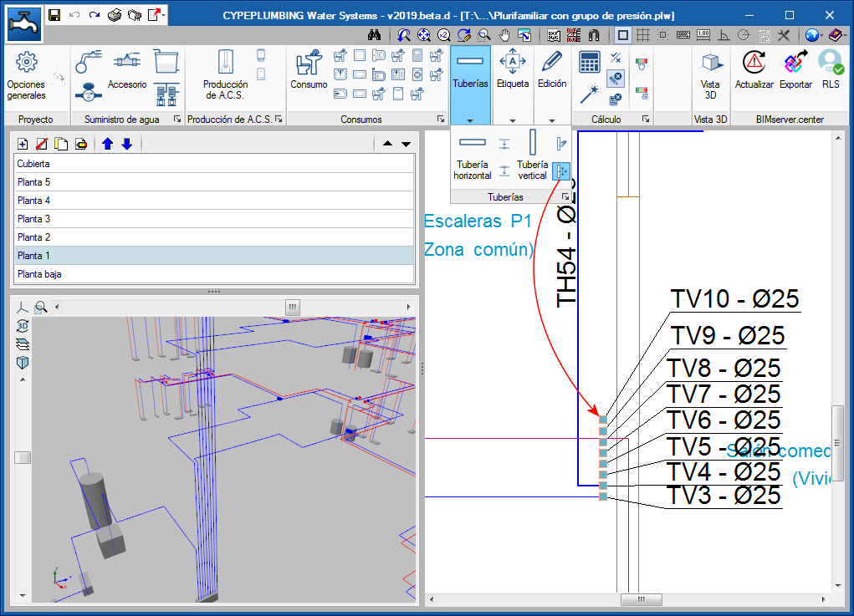Expand the Etiqueta dropdown arrow
This screenshot has width=854, height=616.
513,121
